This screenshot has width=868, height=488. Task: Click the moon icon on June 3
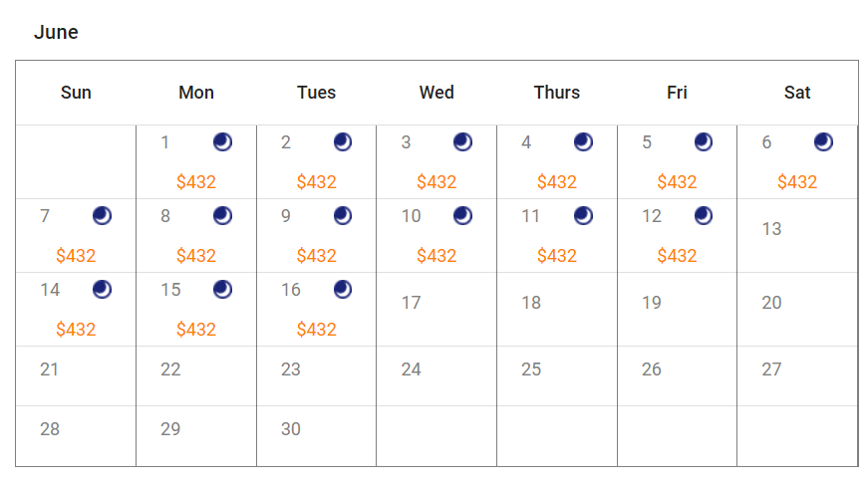point(463,142)
